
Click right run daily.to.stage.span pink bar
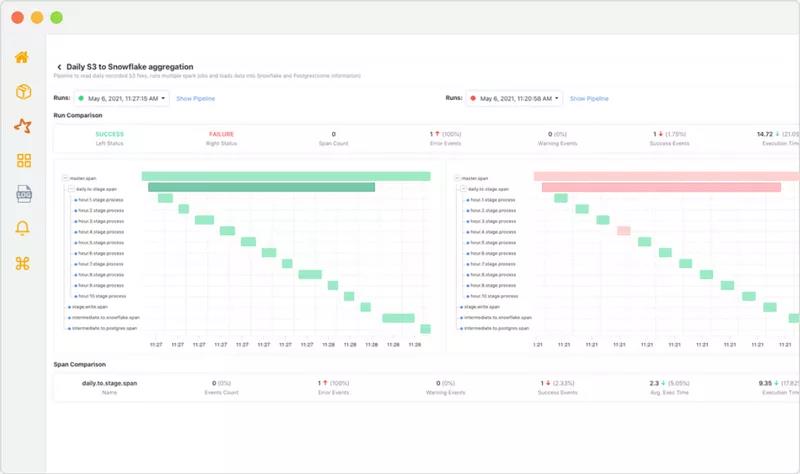coord(661,187)
